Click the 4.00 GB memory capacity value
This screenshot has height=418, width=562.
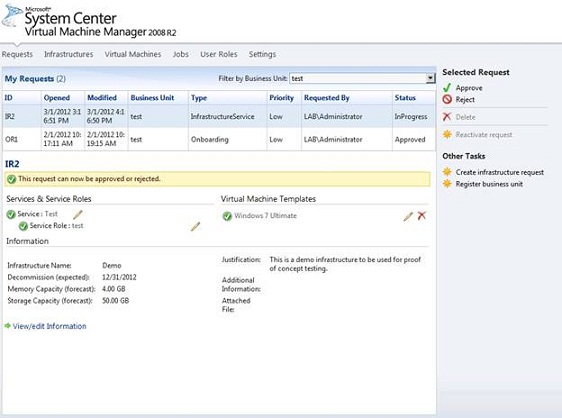click(114, 289)
